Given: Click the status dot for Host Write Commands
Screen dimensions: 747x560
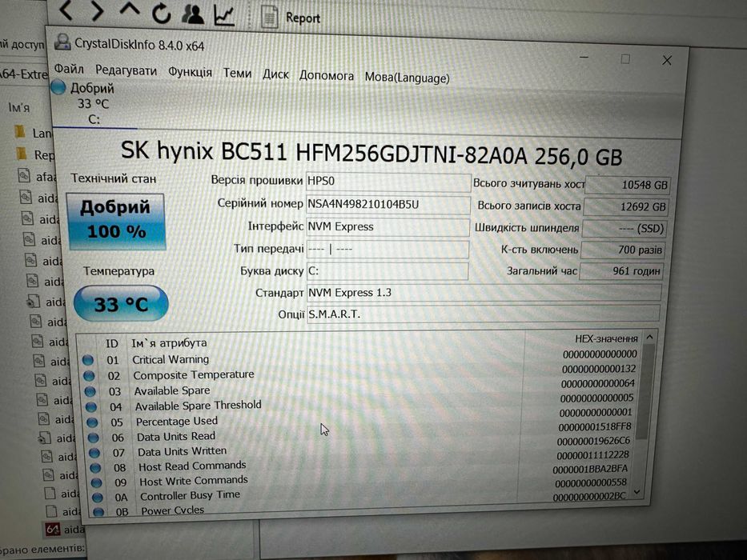Looking at the screenshot, I should point(96,482).
